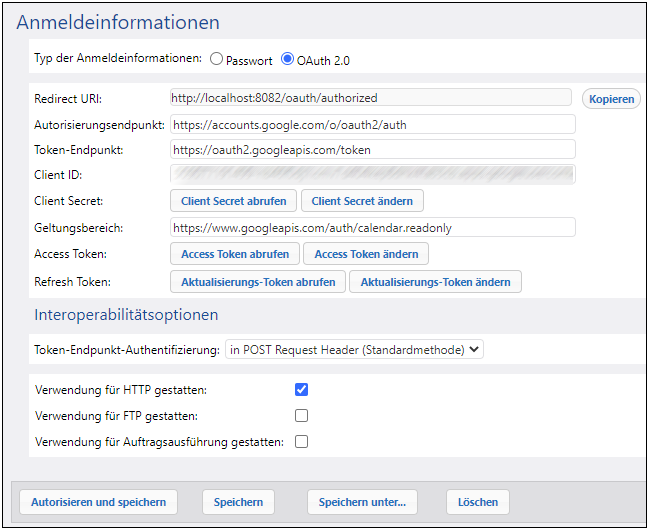
Task: Click the Token-Endpunkt input field
Action: (372, 150)
